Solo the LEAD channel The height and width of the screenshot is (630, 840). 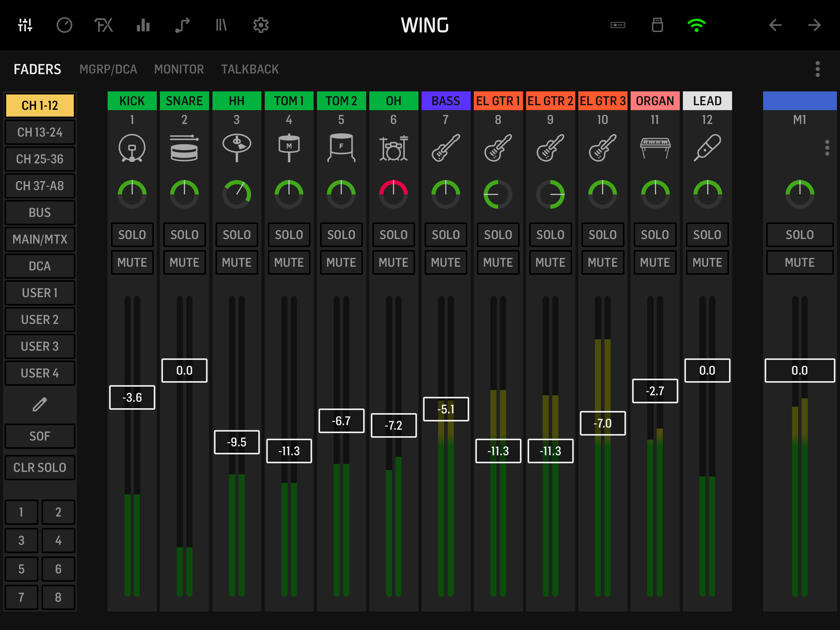pyautogui.click(x=707, y=235)
